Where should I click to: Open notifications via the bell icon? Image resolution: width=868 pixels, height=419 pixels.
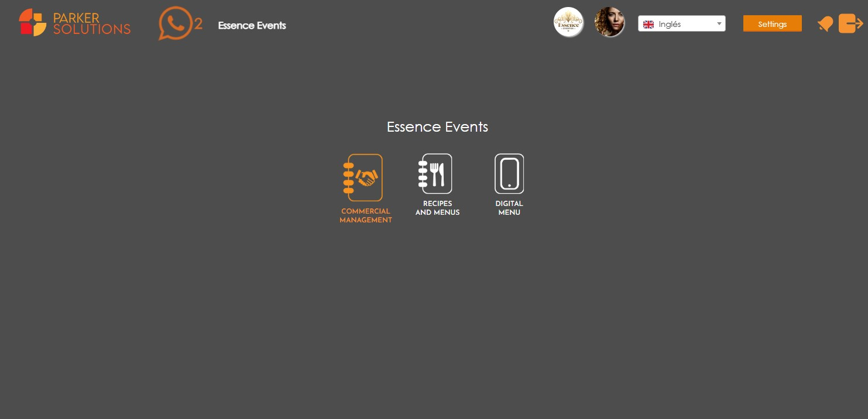825,23
